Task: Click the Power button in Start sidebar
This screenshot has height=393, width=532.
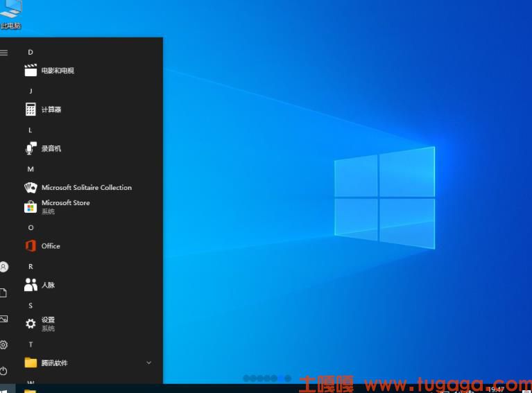Action: point(3,371)
